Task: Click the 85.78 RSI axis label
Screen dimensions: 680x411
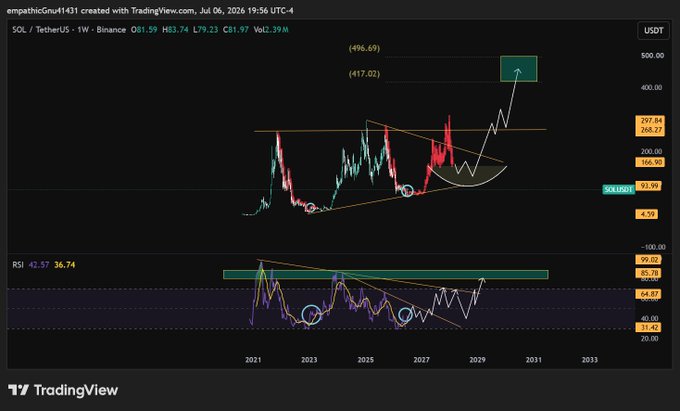Action: [648, 273]
